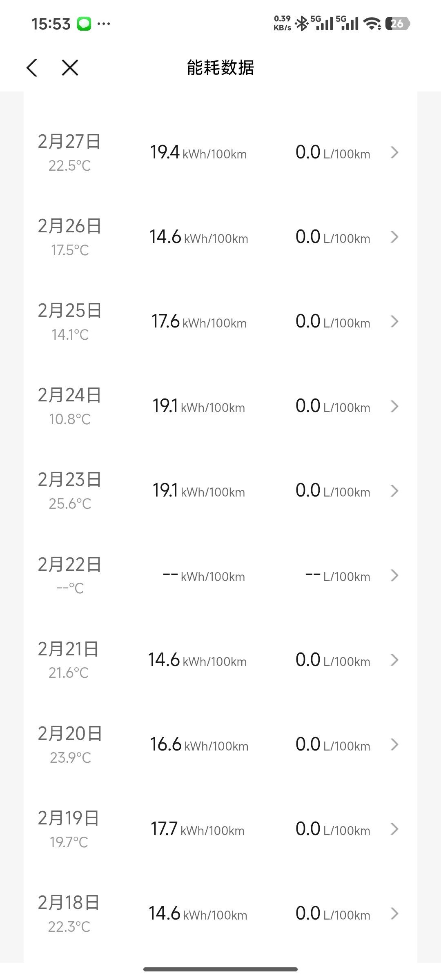Screen dimensions: 441x980
Task: Tap the Bluetooth status icon
Action: (301, 24)
